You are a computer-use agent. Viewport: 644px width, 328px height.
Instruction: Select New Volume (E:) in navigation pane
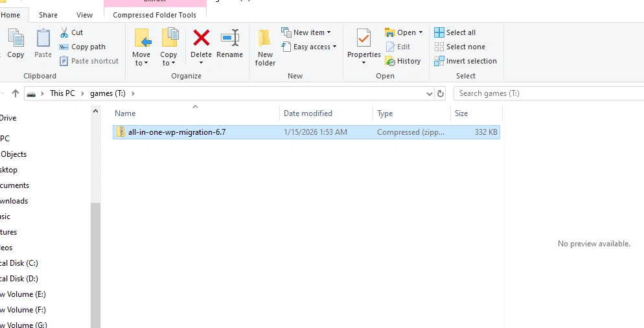click(23, 294)
